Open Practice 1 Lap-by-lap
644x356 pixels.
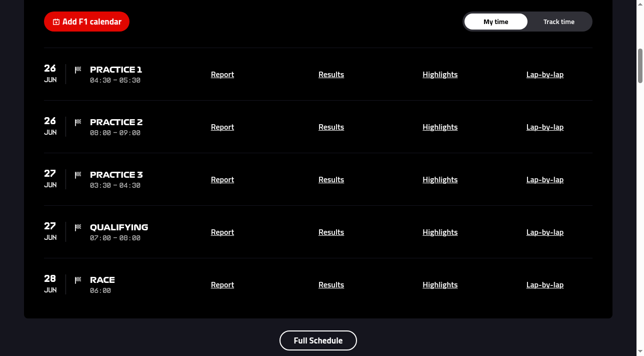coord(545,75)
